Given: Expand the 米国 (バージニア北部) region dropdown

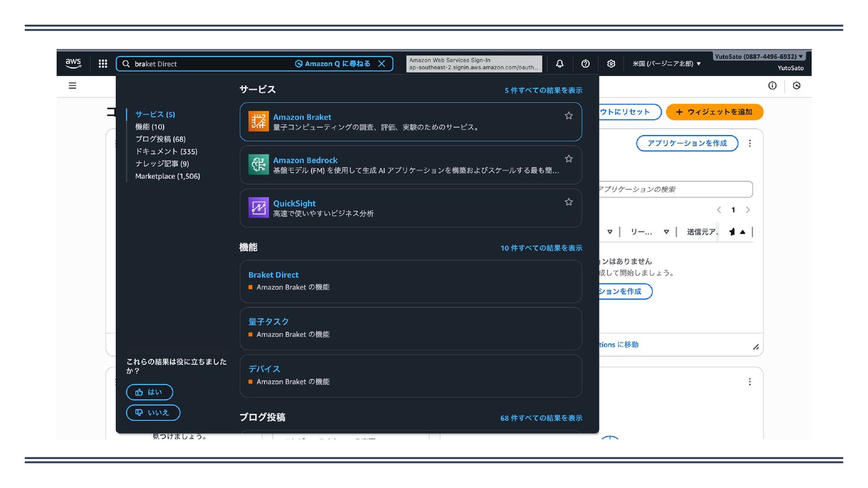Looking at the screenshot, I should [x=666, y=64].
